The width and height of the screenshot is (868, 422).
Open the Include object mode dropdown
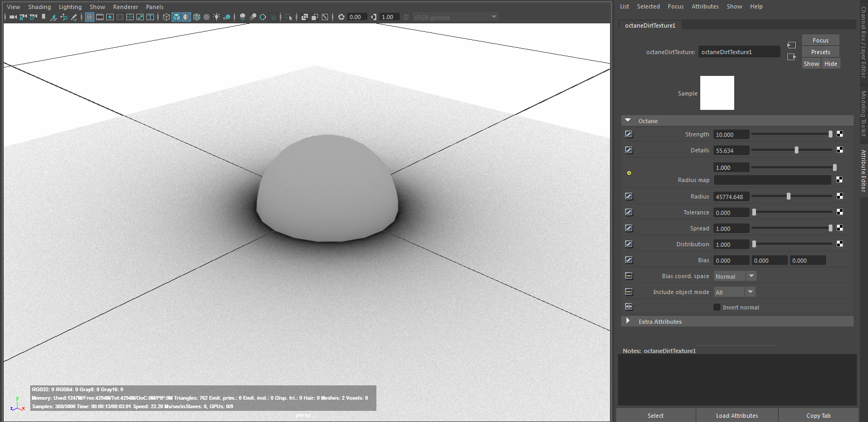[x=734, y=292]
